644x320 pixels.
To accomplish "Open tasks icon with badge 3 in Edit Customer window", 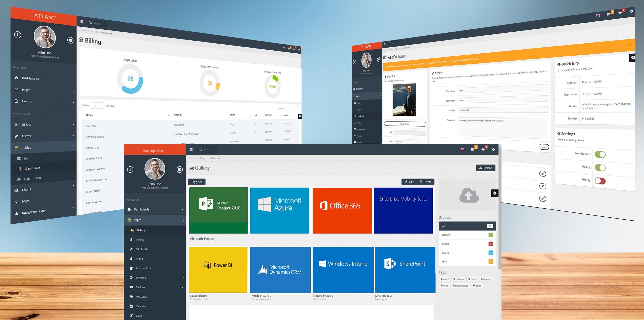I will (609, 14).
